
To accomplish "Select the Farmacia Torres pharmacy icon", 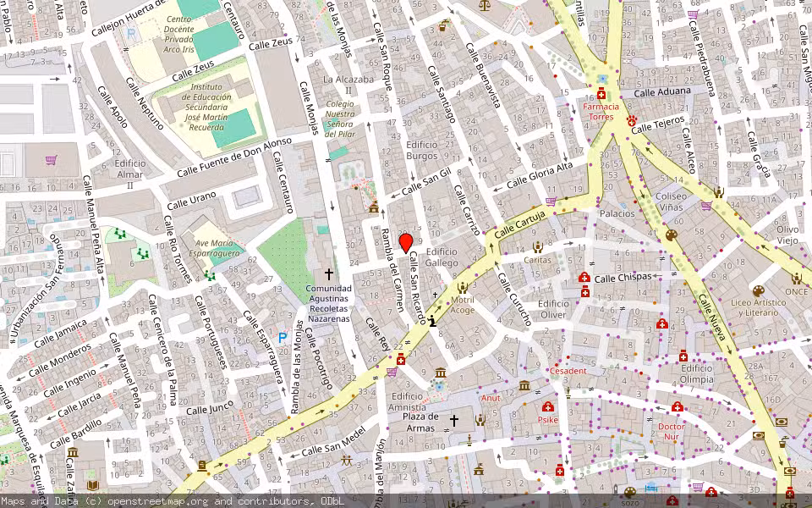I will [601, 94].
